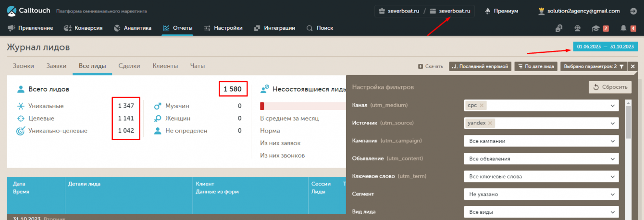The width and height of the screenshot is (644, 220).
Task: Click Всего лидов person icon
Action: pyautogui.click(x=21, y=89)
